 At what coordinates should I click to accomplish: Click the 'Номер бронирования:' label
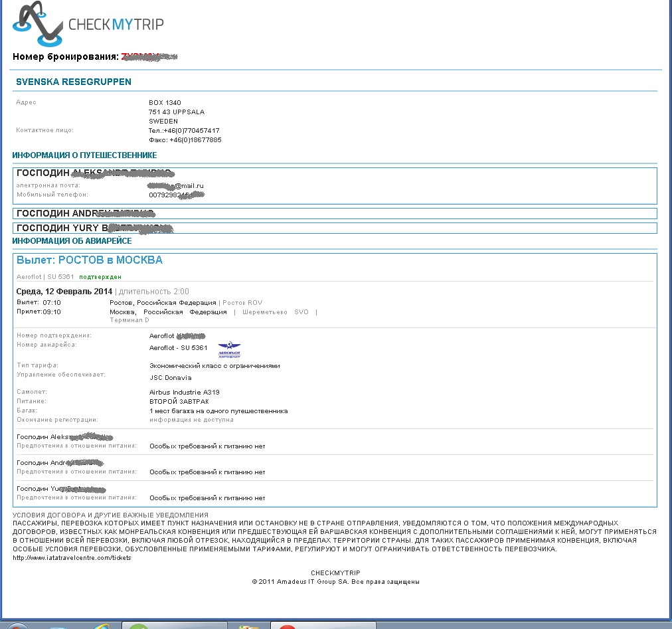tap(66, 56)
